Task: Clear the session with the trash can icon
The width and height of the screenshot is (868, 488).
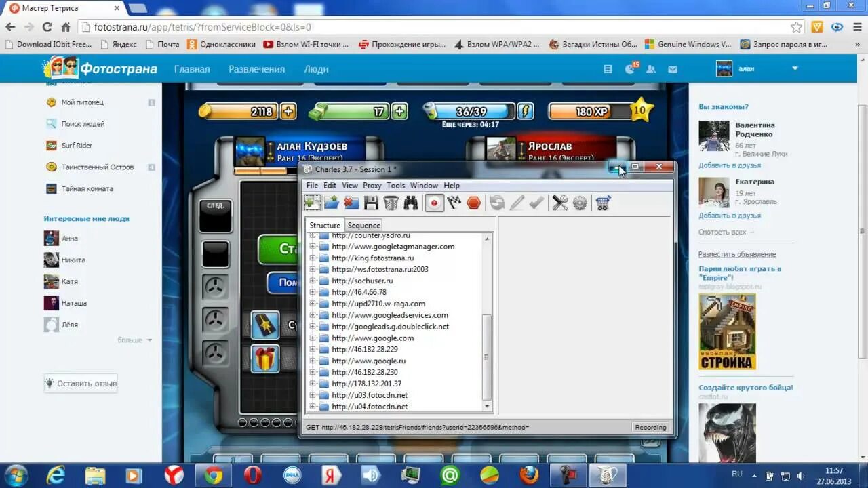Action: click(391, 203)
